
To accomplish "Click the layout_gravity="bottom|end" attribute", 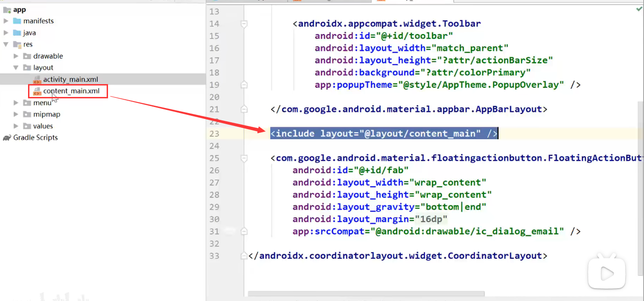I will click(389, 207).
